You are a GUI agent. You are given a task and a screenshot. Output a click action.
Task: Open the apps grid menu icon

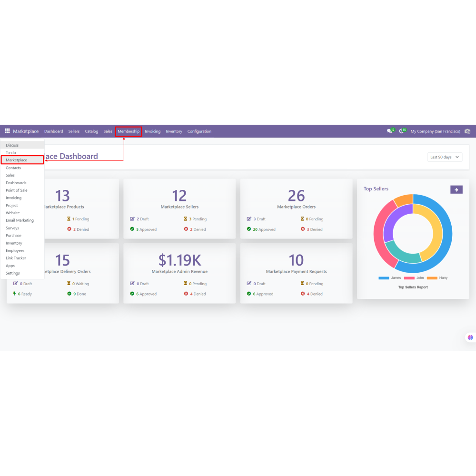[x=7, y=131]
